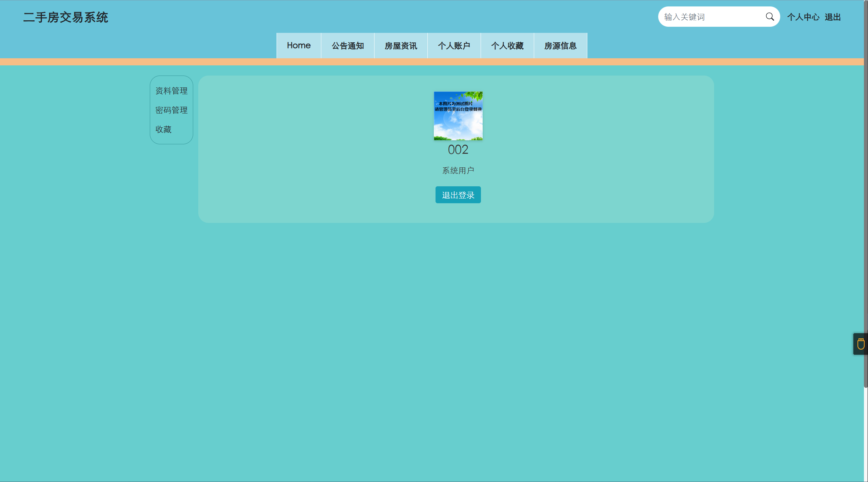Click the 退出 link in header
Image resolution: width=868 pixels, height=482 pixels.
[833, 17]
